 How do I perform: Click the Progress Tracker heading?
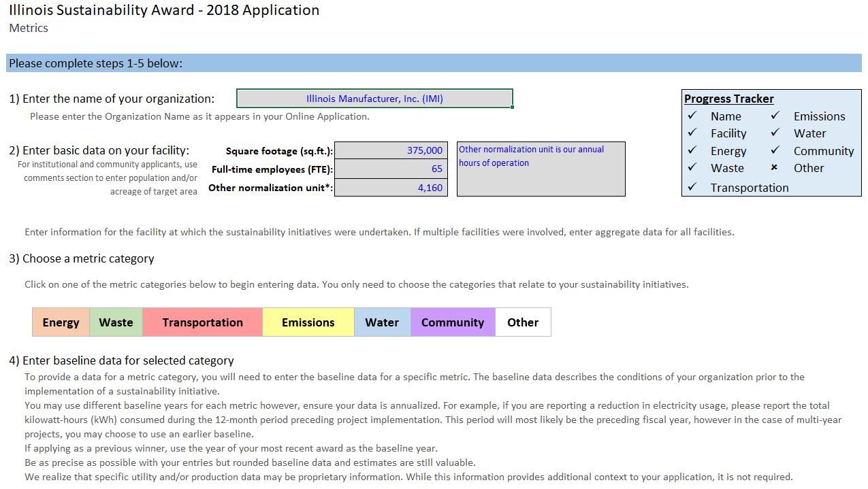point(728,99)
